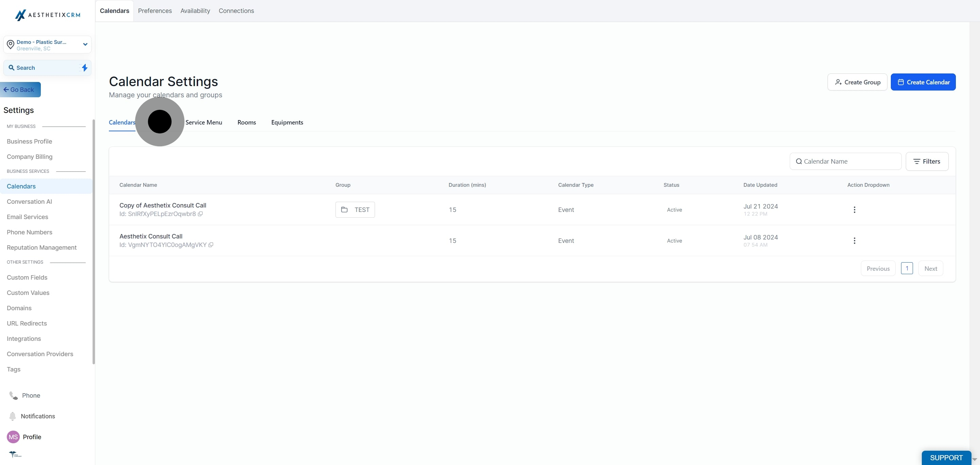
Task: Click the Create Calendar button
Action: pyautogui.click(x=923, y=82)
